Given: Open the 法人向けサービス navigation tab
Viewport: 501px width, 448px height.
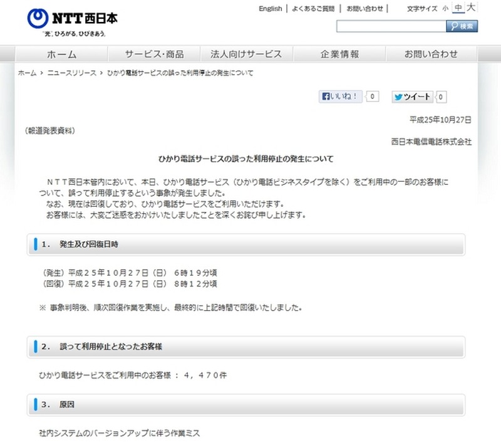Looking at the screenshot, I should coord(246,54).
